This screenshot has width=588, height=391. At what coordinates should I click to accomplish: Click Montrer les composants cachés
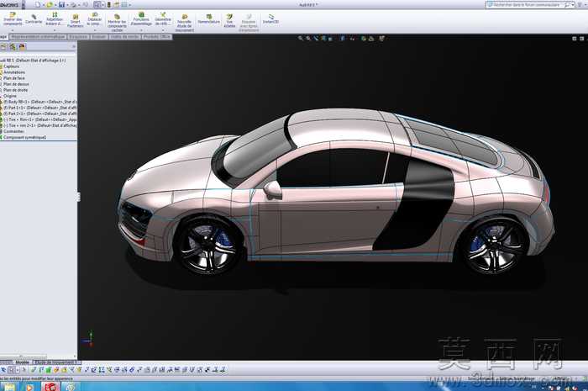click(117, 22)
